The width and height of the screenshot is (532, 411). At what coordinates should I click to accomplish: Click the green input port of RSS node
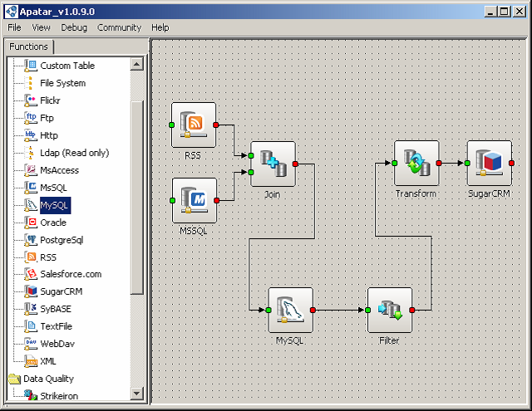click(172, 125)
